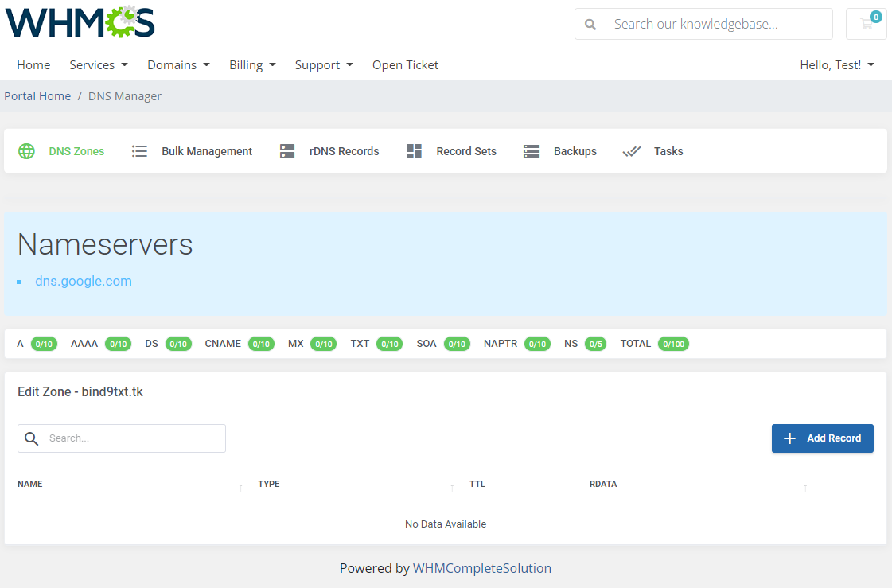Click the A record 0/10 badge

tap(44, 344)
